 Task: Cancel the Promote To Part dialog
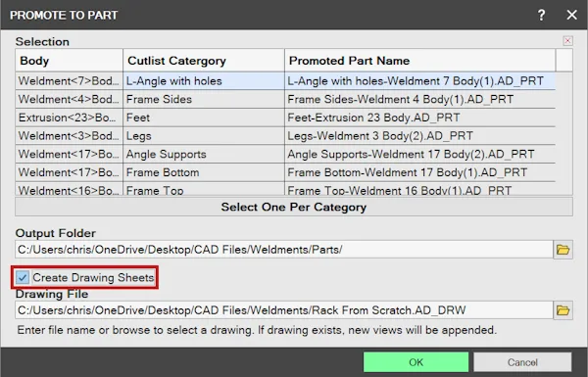point(522,362)
